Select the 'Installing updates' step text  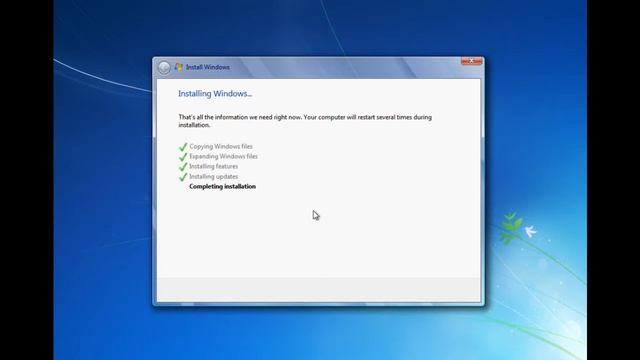213,176
